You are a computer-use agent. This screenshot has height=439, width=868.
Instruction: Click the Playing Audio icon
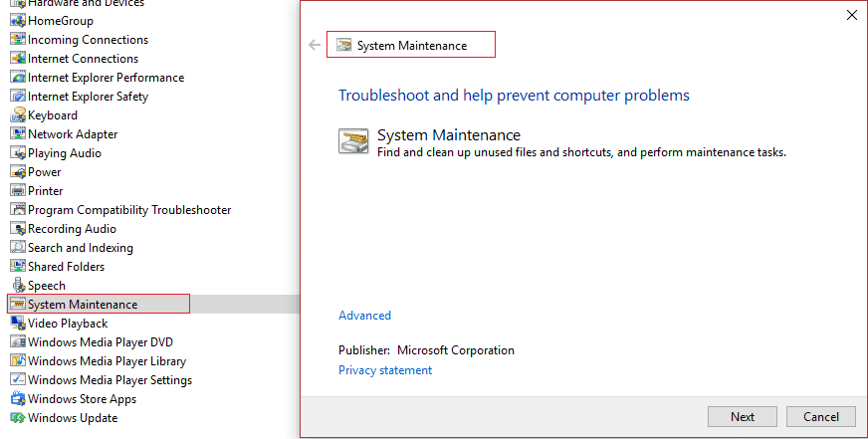click(x=18, y=153)
